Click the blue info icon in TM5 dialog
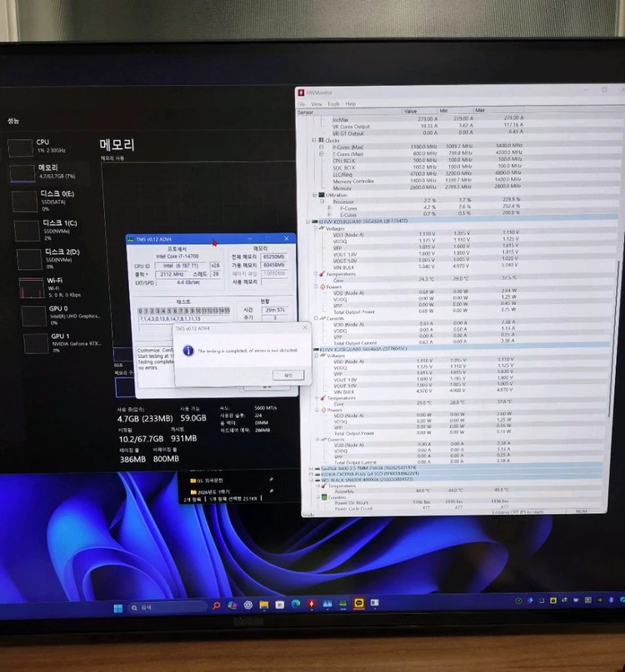This screenshot has height=672, width=625. [187, 351]
